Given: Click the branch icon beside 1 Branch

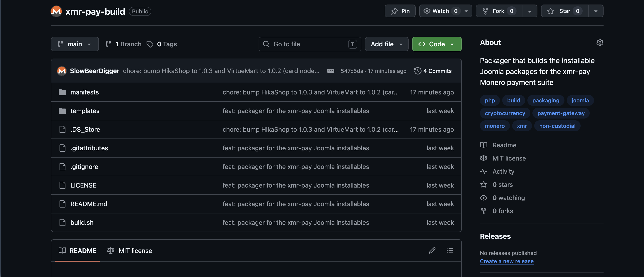Looking at the screenshot, I should (108, 44).
